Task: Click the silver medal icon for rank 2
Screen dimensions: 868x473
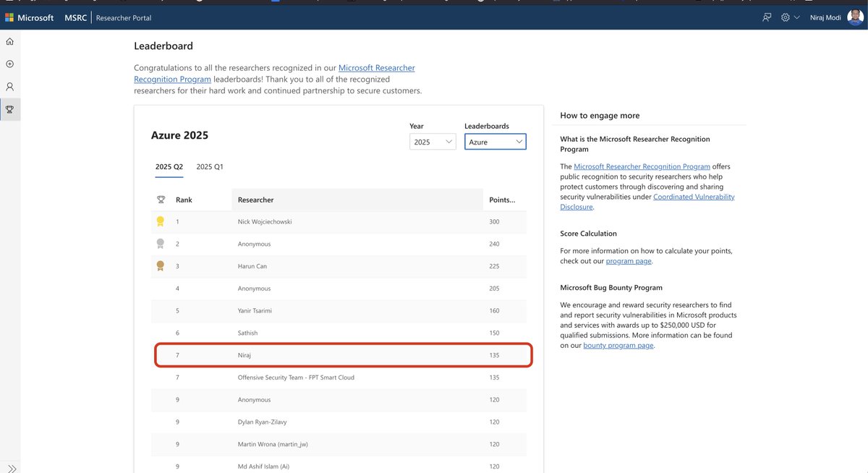Action: (x=161, y=244)
